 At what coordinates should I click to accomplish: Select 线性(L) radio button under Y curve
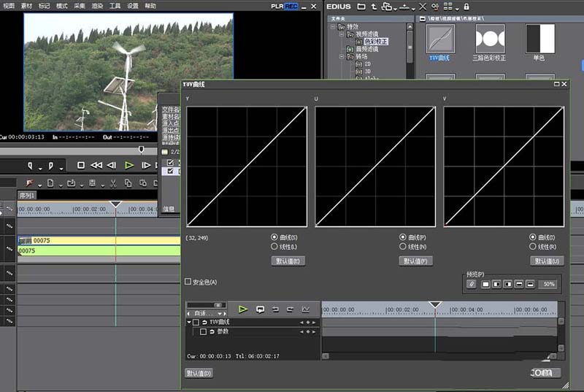274,247
